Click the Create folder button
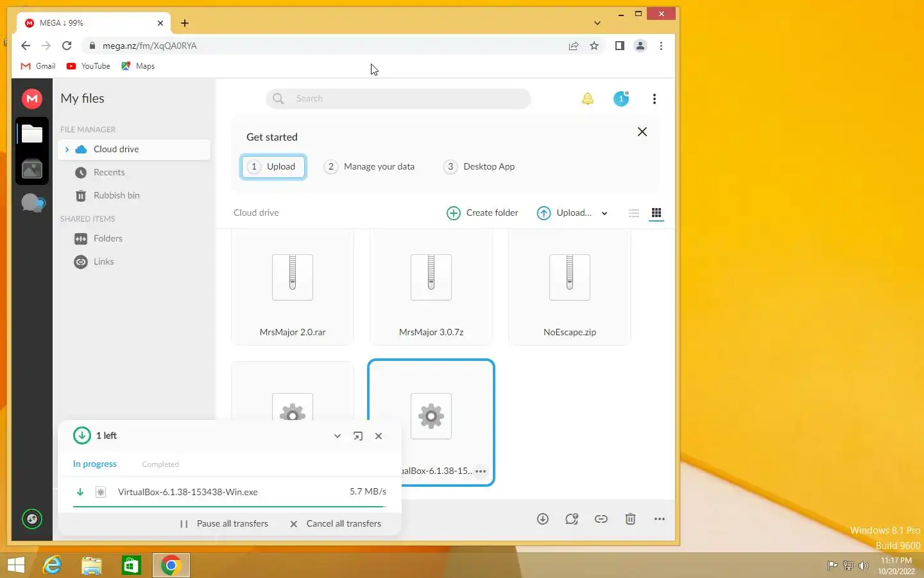The width and height of the screenshot is (924, 578). coord(483,213)
